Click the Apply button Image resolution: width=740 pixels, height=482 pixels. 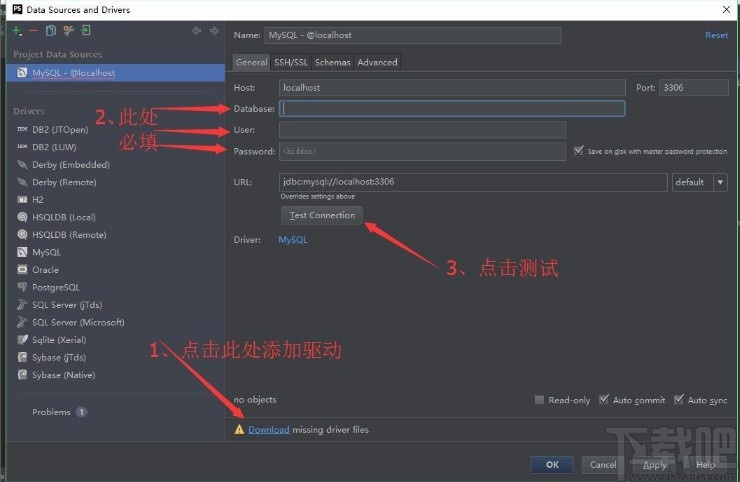click(x=654, y=465)
